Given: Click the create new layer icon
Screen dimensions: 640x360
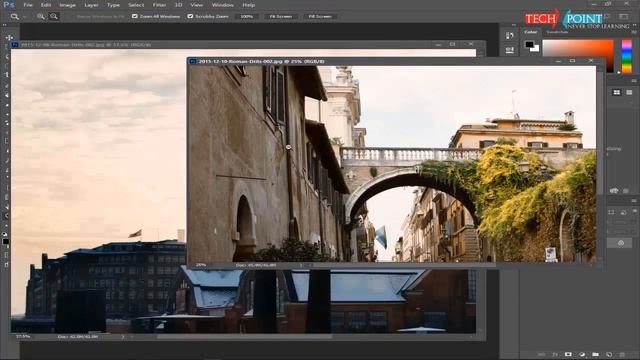Looking at the screenshot, I should point(609,355).
